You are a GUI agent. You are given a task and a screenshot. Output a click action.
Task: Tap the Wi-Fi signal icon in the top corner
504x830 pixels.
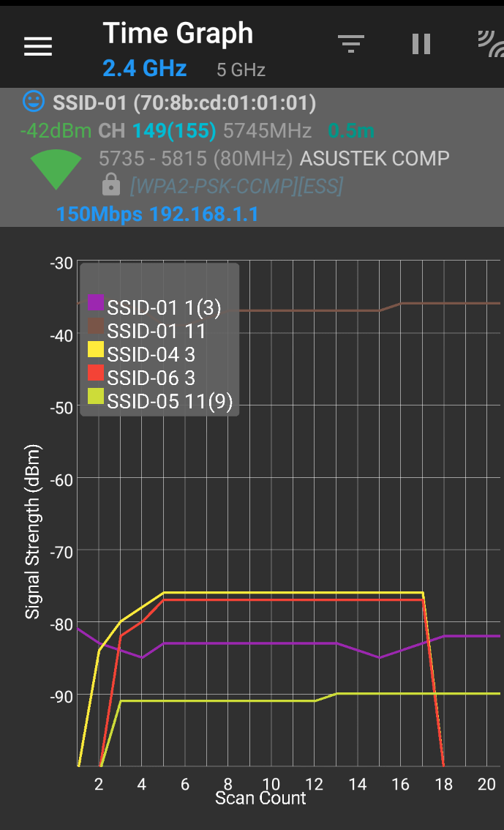pyautogui.click(x=490, y=45)
